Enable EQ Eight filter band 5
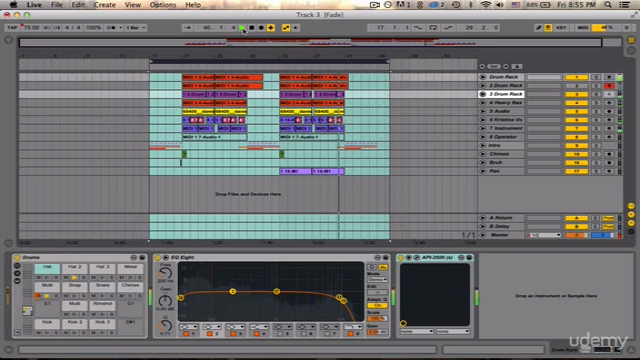Viewport: 640px width, 360px height. click(280, 334)
